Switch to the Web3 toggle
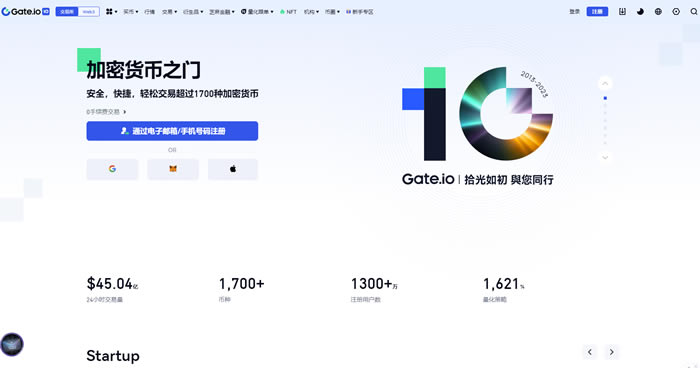 (x=89, y=12)
